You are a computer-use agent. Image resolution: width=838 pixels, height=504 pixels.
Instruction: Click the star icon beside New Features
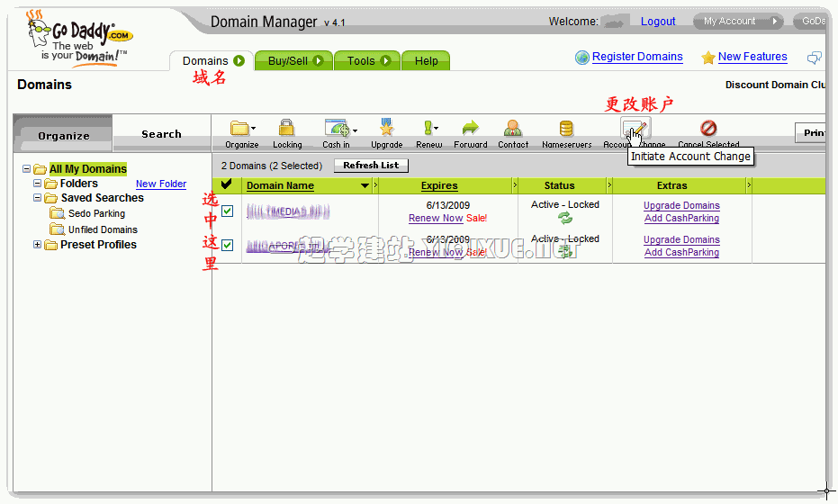708,58
